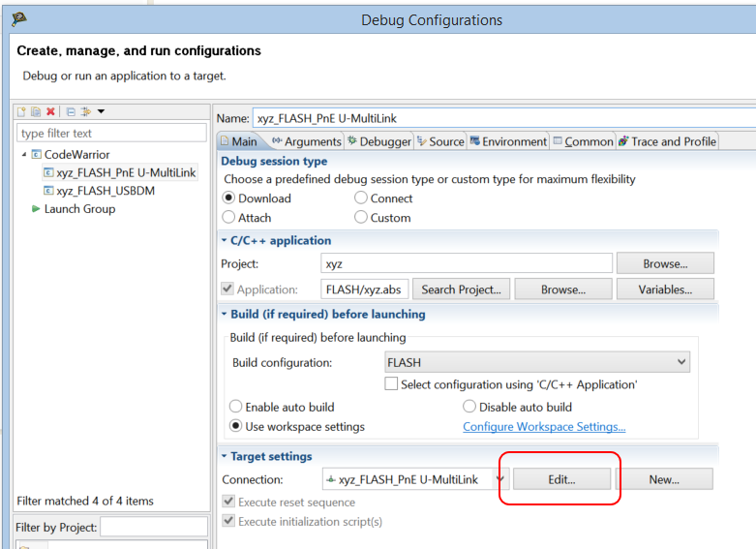The image size is (756, 549).
Task: Select the Connect session type
Action: (x=361, y=198)
